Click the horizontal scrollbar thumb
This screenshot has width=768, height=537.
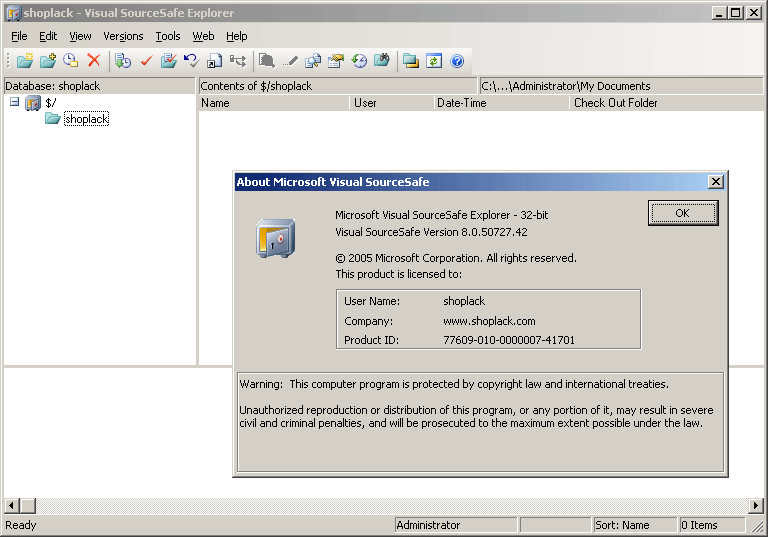point(28,506)
